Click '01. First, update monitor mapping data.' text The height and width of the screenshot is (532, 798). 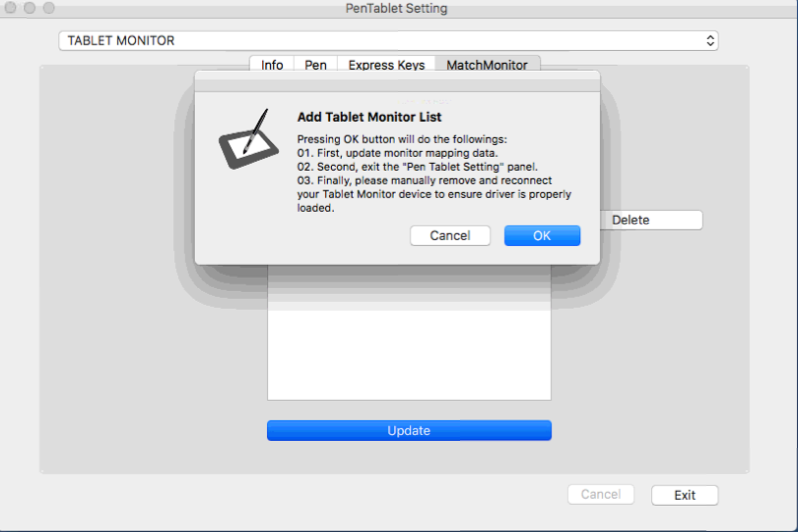coord(397,153)
